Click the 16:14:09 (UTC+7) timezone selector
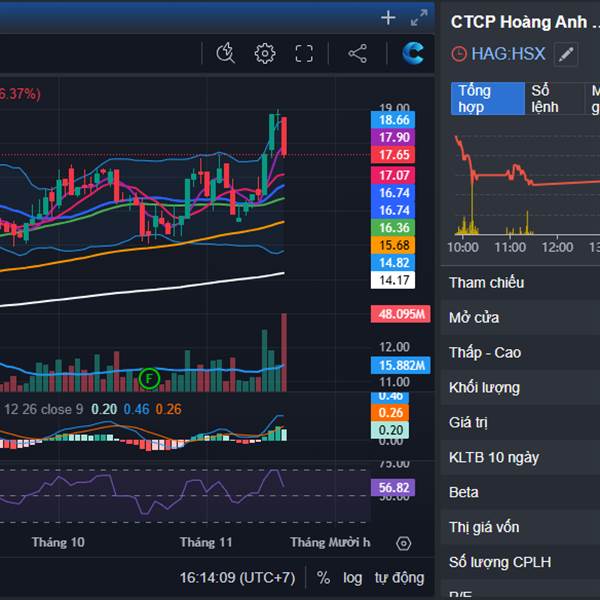 [x=238, y=577]
